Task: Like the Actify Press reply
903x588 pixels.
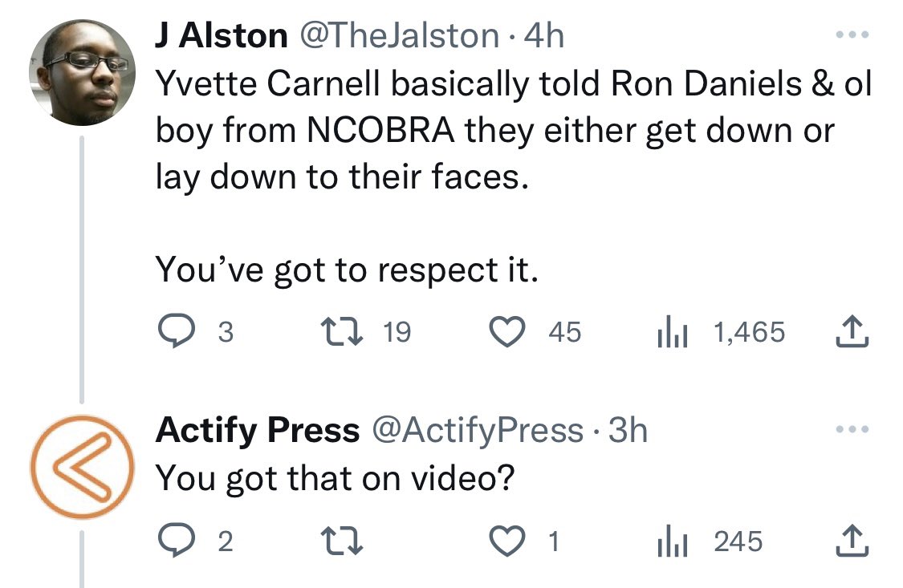Action: pos(506,541)
